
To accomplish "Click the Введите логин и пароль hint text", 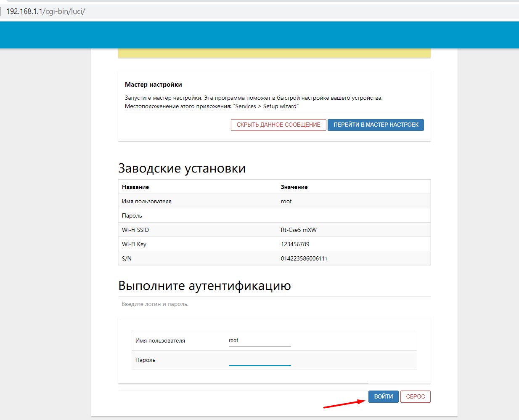I will pyautogui.click(x=155, y=304).
